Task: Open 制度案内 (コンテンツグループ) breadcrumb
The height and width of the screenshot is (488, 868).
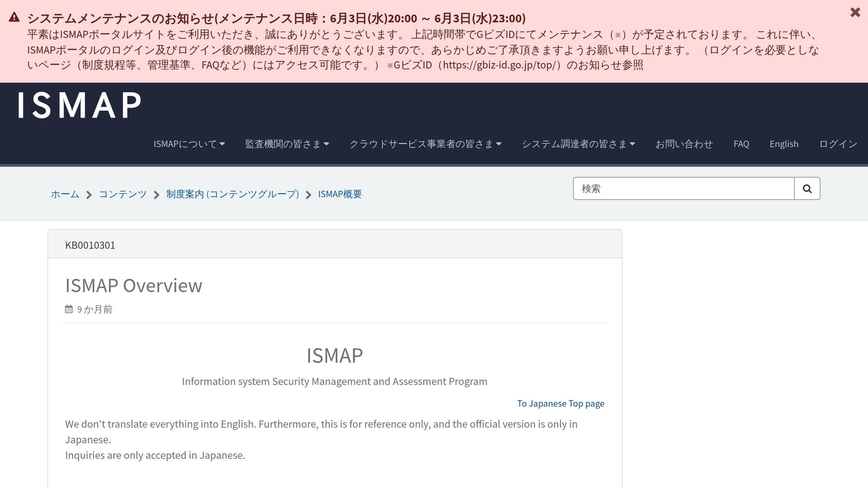Action: tap(233, 194)
